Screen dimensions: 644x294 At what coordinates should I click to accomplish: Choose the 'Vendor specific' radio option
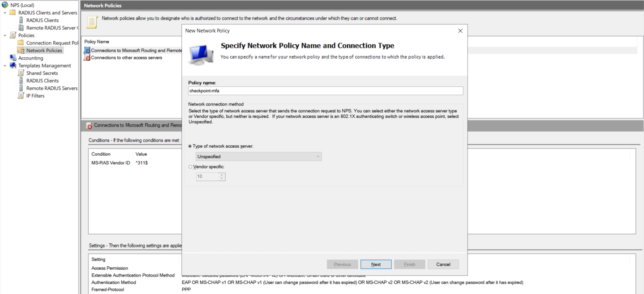point(190,167)
